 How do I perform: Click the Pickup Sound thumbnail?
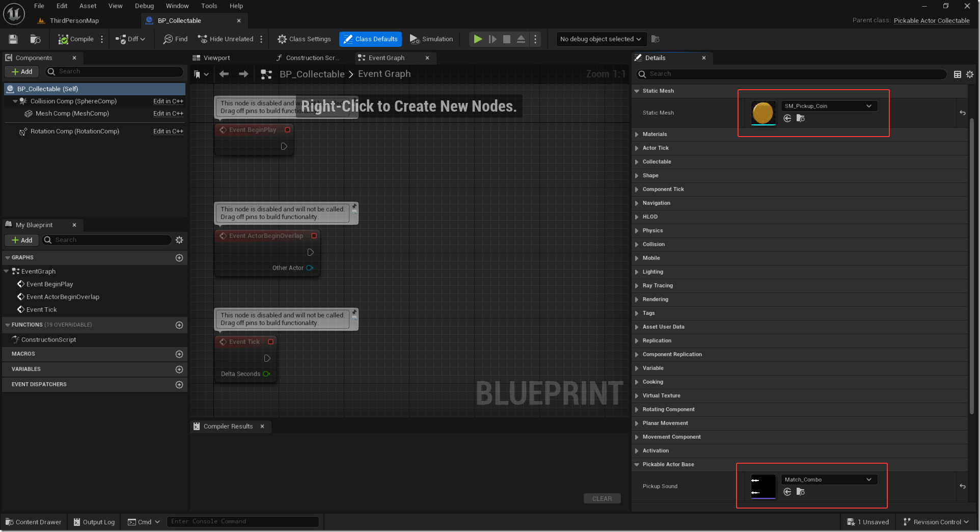[x=763, y=487]
